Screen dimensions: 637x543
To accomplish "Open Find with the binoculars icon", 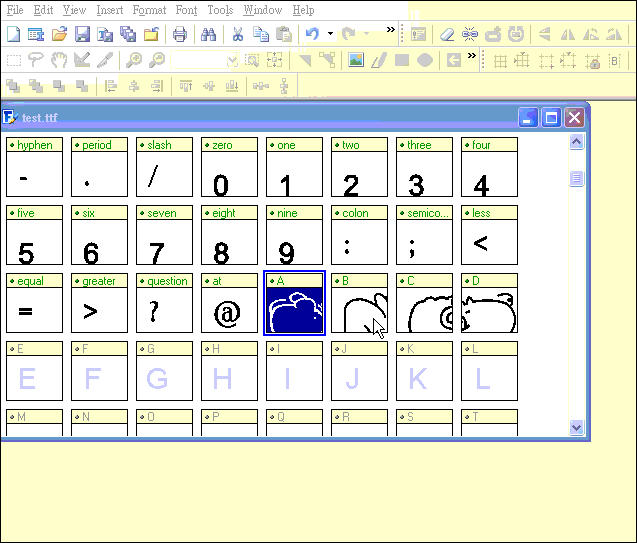I will tap(208, 35).
